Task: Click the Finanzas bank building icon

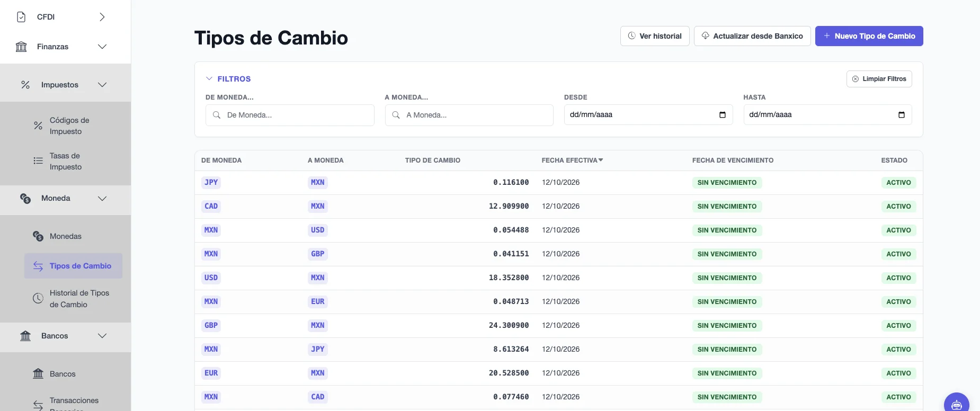Action: coord(21,47)
